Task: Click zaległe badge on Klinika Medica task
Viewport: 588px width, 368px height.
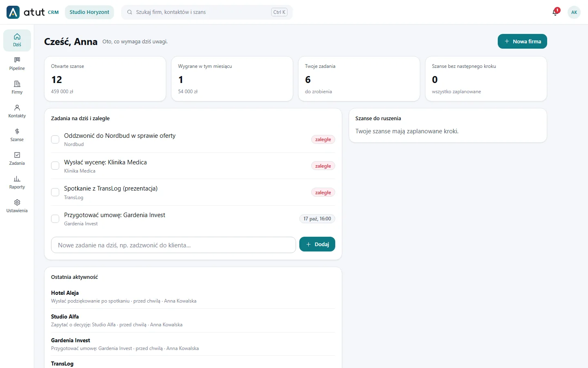Action: point(323,166)
